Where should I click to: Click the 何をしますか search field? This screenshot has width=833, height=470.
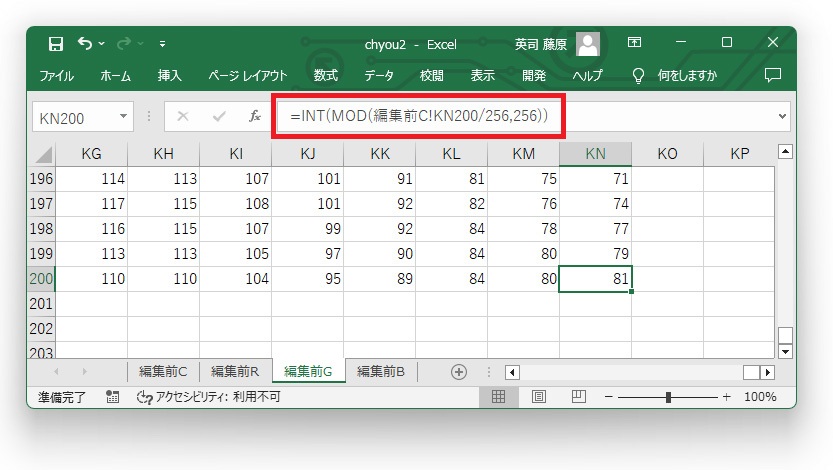pos(687,75)
